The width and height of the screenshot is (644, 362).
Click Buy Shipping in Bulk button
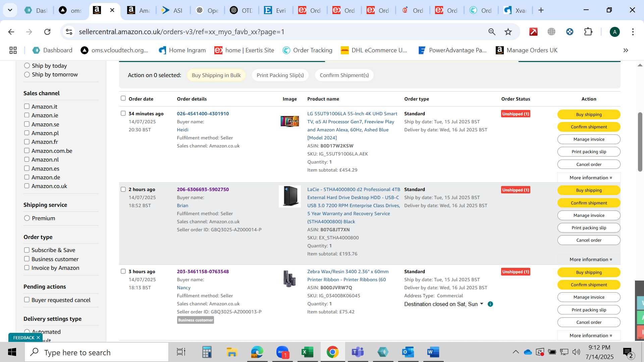tap(216, 75)
